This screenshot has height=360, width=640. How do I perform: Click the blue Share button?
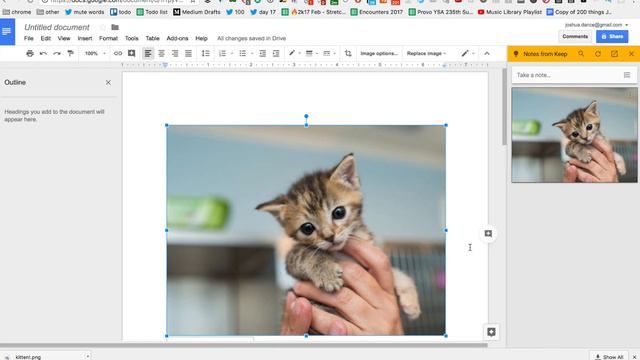tap(612, 36)
